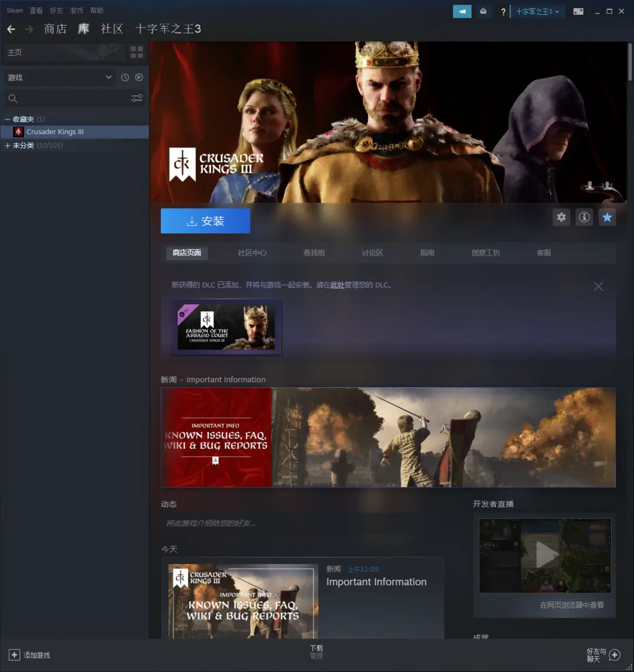
Task: Open the inbox envelope icon
Action: pos(483,12)
